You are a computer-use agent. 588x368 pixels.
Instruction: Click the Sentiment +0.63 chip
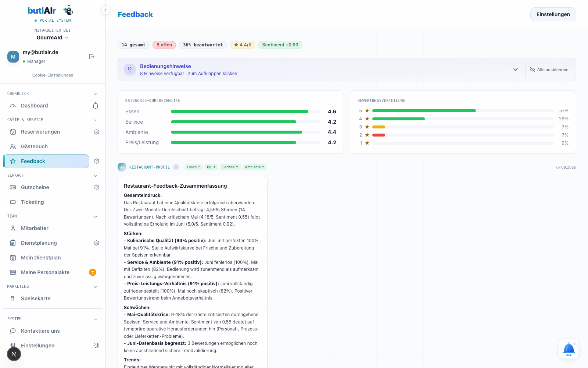click(280, 45)
